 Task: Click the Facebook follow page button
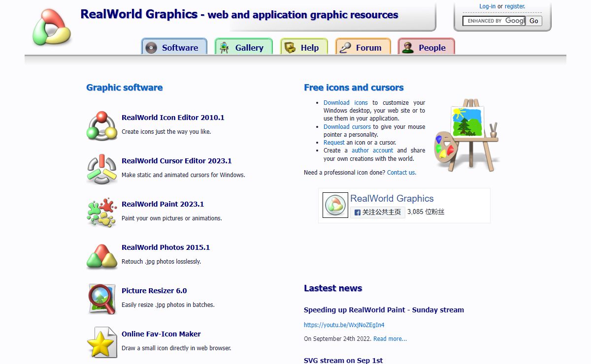click(378, 212)
